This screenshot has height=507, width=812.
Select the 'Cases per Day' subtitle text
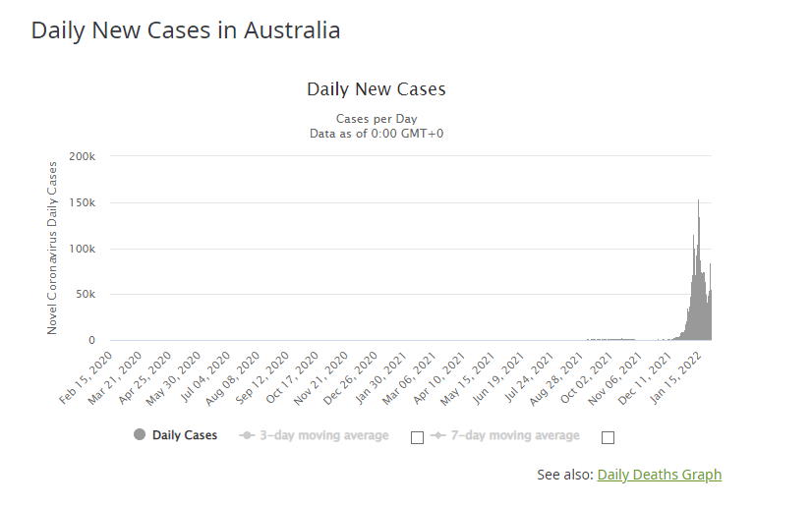pos(377,119)
